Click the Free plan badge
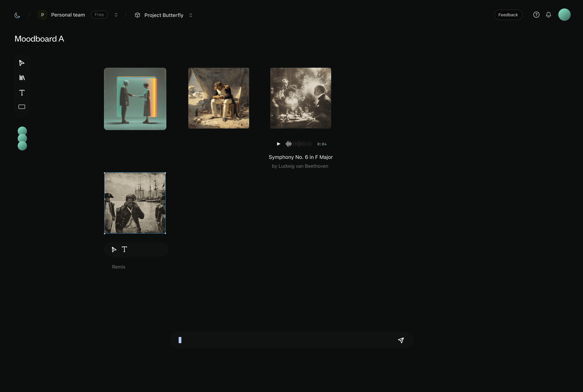583x392 pixels. click(x=99, y=15)
